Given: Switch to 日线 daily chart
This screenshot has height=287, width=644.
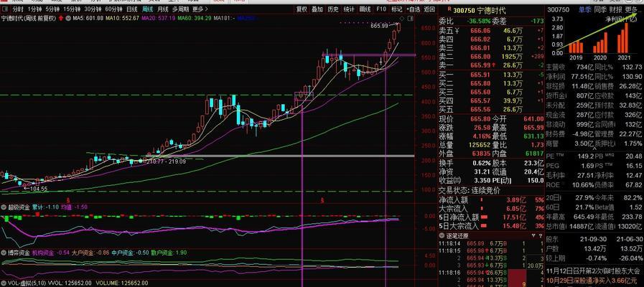Looking at the screenshot, I should (132, 9).
